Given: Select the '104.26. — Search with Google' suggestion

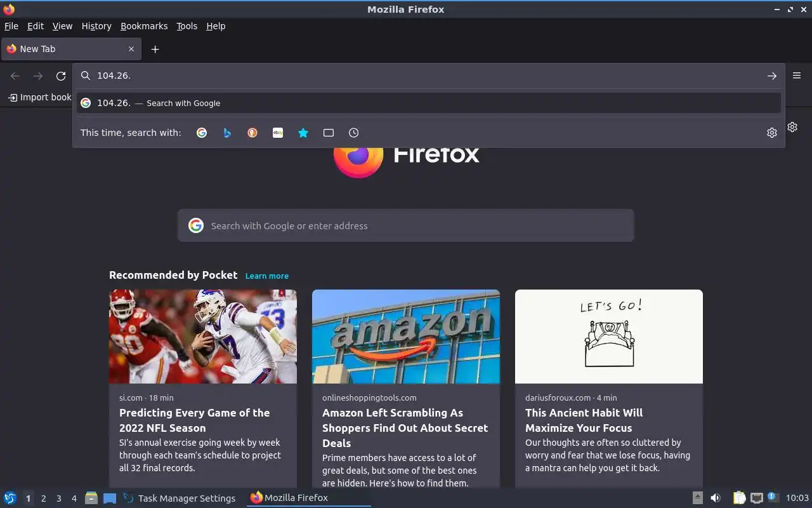Looking at the screenshot, I should point(429,103).
